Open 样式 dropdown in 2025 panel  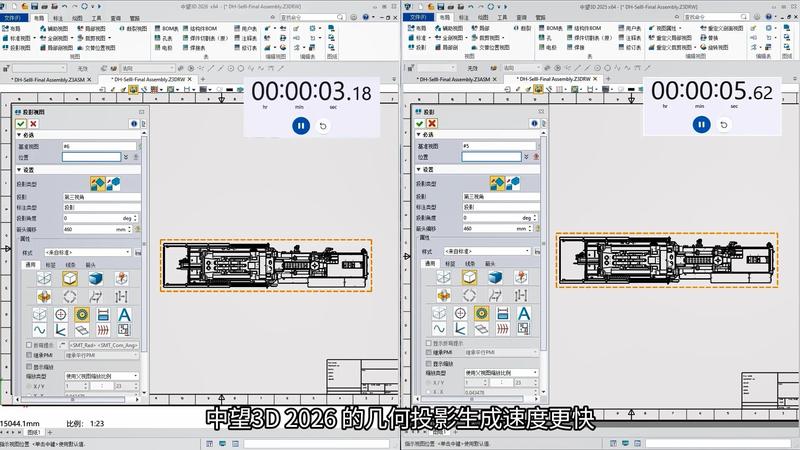coord(487,251)
